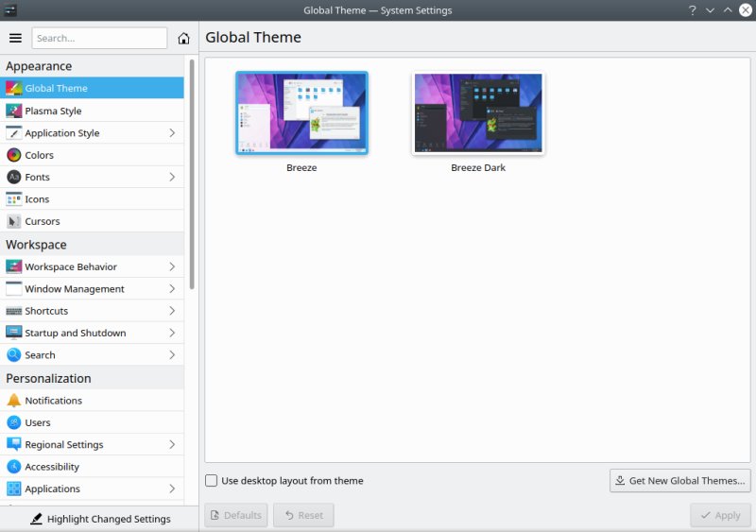Viewport: 756px width, 532px height.
Task: Click the Applications grid icon
Action: tap(14, 489)
